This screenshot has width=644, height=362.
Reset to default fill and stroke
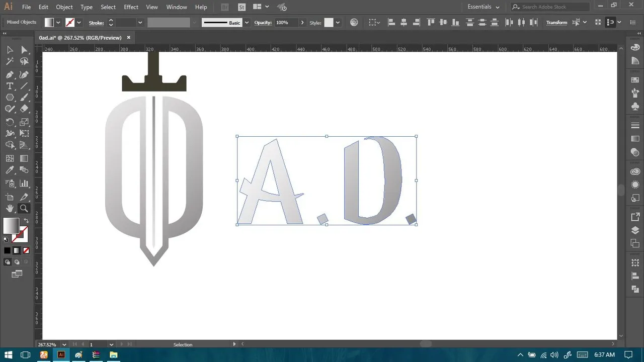click(x=6, y=240)
